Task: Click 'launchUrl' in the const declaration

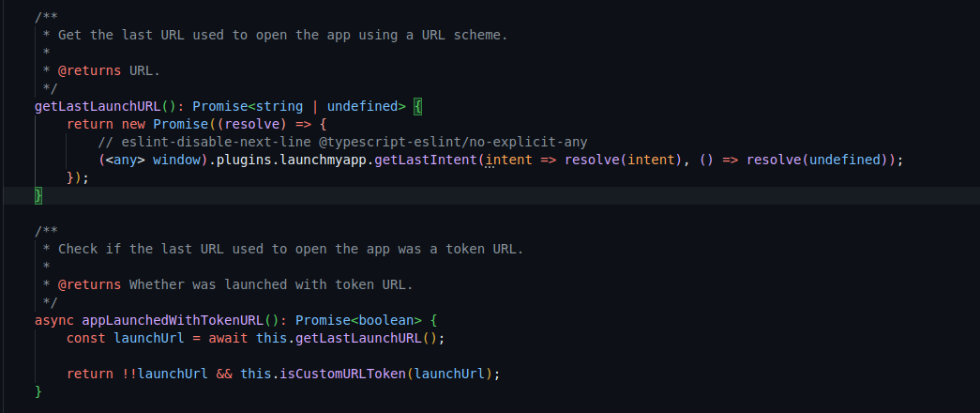Action: 149,338
